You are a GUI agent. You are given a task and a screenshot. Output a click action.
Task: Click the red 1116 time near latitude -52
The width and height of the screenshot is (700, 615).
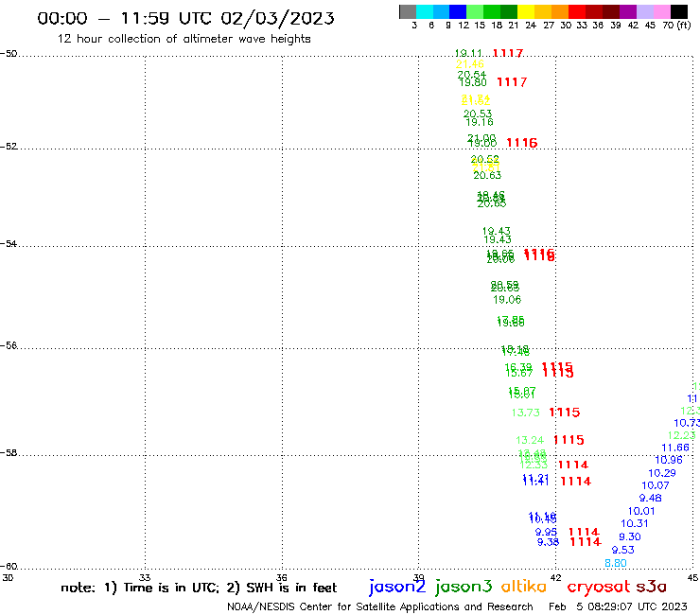click(x=522, y=143)
